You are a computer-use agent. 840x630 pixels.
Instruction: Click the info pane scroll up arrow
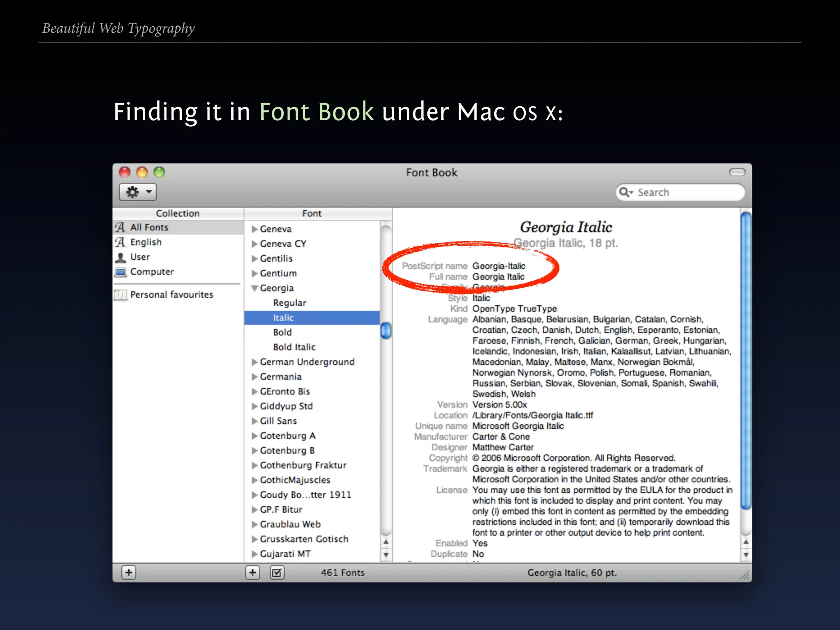click(746, 542)
